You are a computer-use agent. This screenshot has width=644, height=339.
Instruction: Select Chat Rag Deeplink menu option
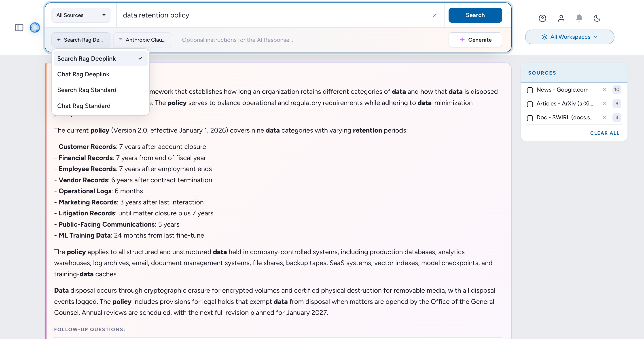tap(100, 74)
